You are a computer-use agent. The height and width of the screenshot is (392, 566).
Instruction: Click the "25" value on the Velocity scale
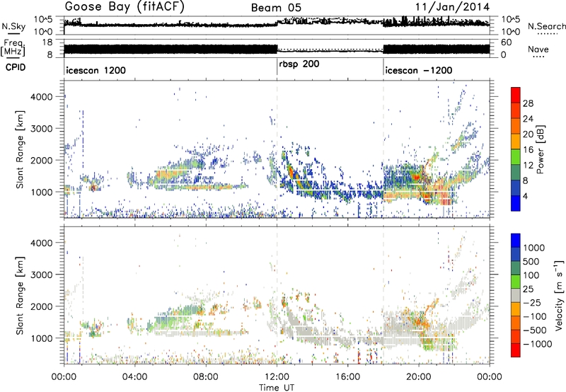tap(529, 289)
